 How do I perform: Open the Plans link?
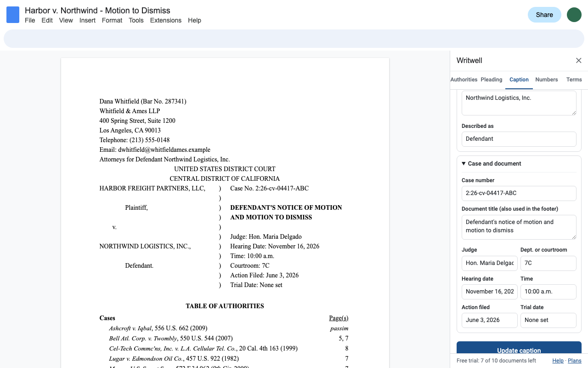coord(575,361)
